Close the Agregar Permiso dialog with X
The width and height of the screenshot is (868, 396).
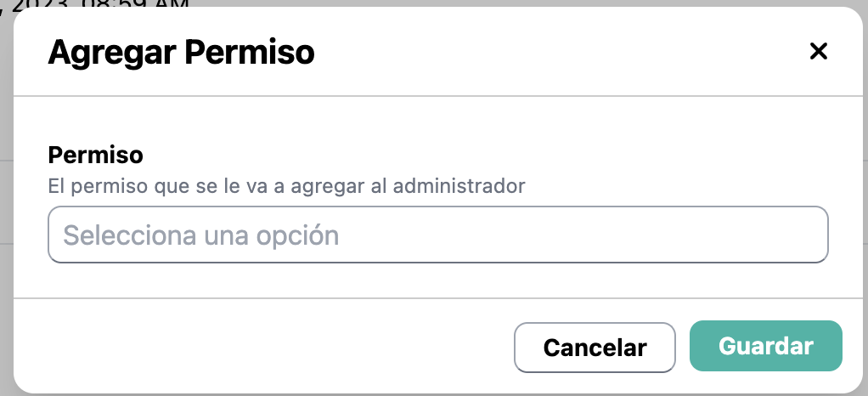tap(818, 52)
